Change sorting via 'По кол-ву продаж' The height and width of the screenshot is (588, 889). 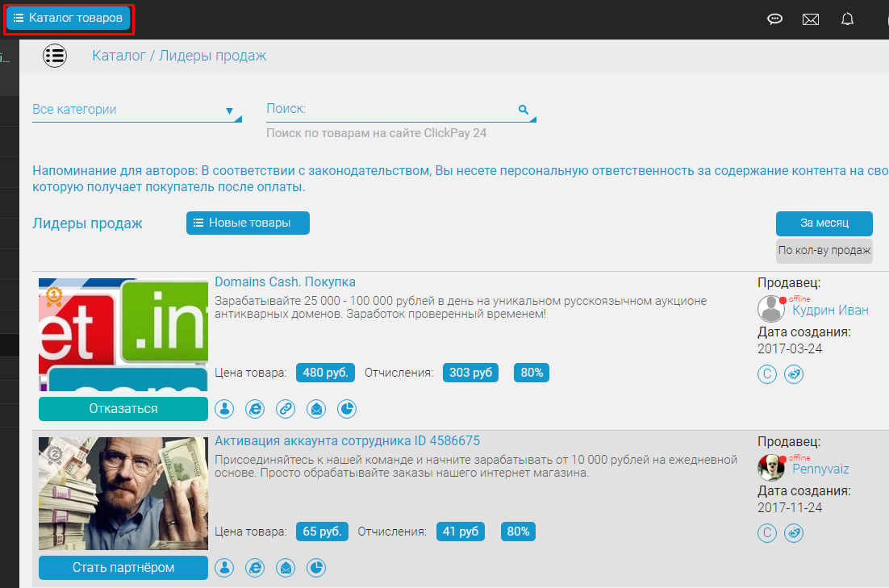(x=824, y=251)
